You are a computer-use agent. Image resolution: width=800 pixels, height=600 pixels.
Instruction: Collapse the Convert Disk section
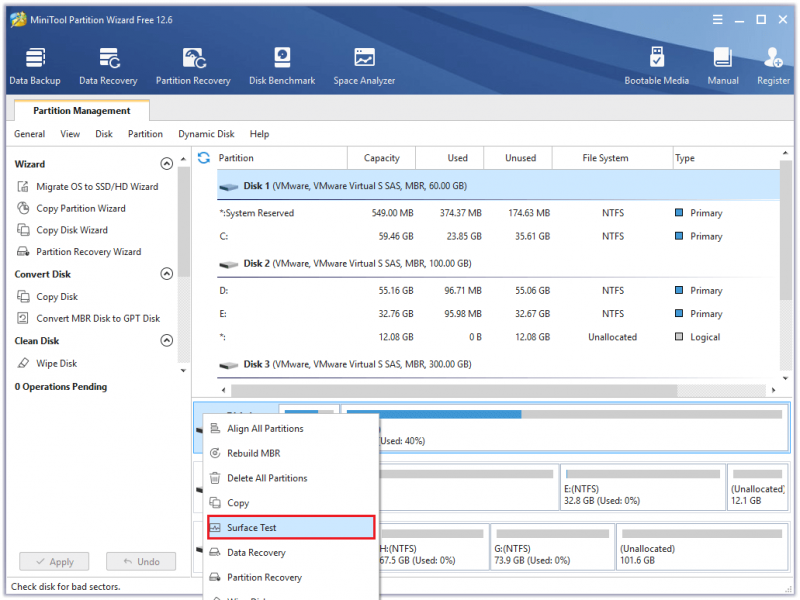[x=166, y=274]
